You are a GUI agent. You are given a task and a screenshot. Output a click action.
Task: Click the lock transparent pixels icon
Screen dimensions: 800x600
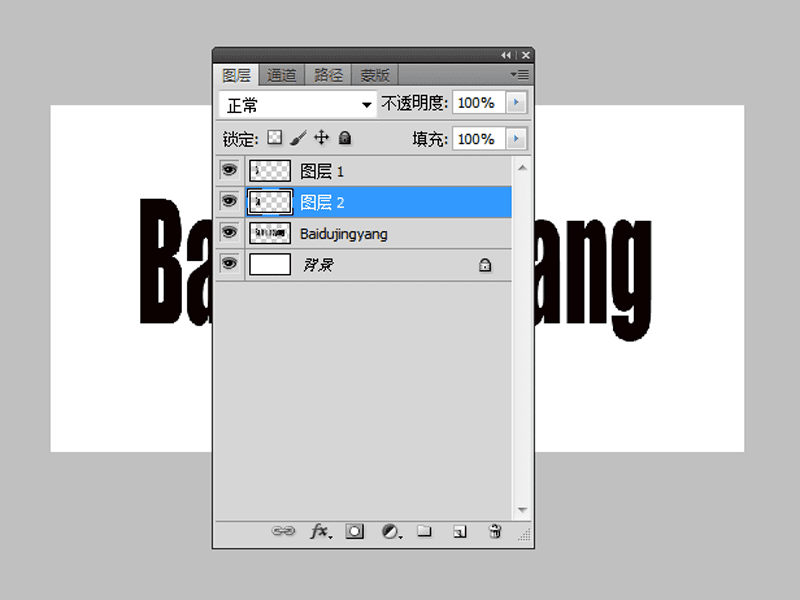pyautogui.click(x=275, y=138)
